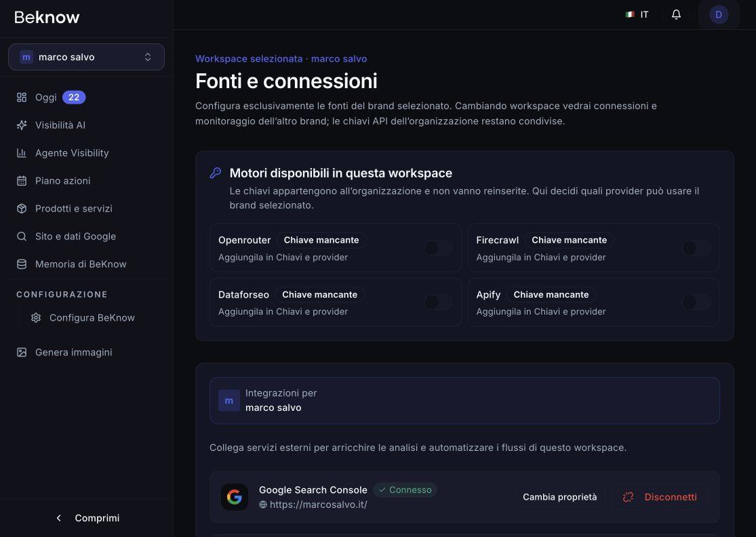Go to Visibilità AI section
The image size is (756, 537).
[86, 125]
